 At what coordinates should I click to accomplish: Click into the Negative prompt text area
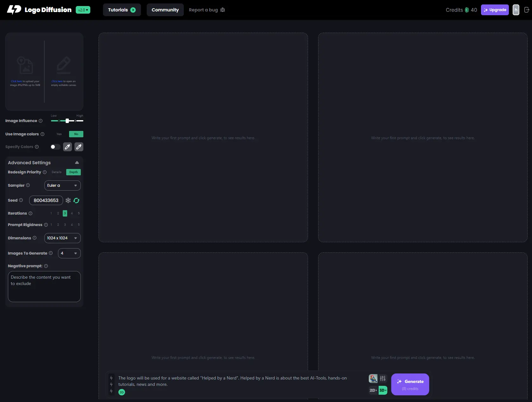tap(44, 286)
